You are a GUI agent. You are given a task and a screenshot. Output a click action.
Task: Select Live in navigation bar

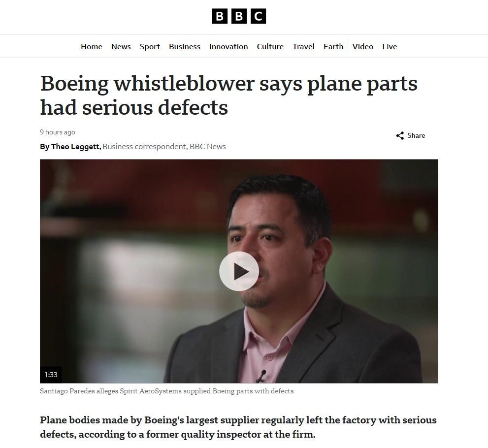[390, 47]
